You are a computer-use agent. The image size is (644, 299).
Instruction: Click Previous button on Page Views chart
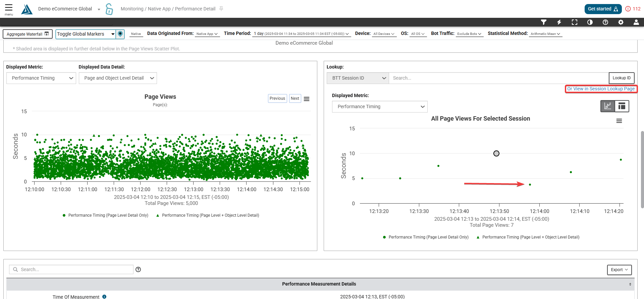coord(277,98)
